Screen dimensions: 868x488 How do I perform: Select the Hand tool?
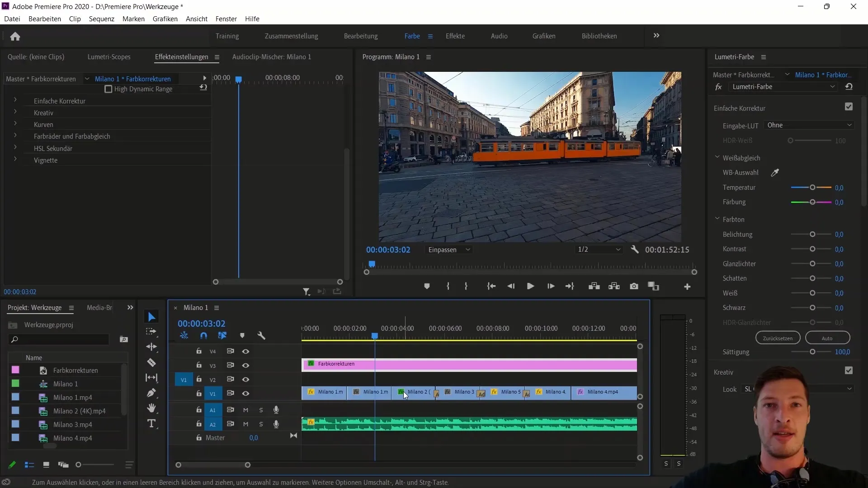151,408
